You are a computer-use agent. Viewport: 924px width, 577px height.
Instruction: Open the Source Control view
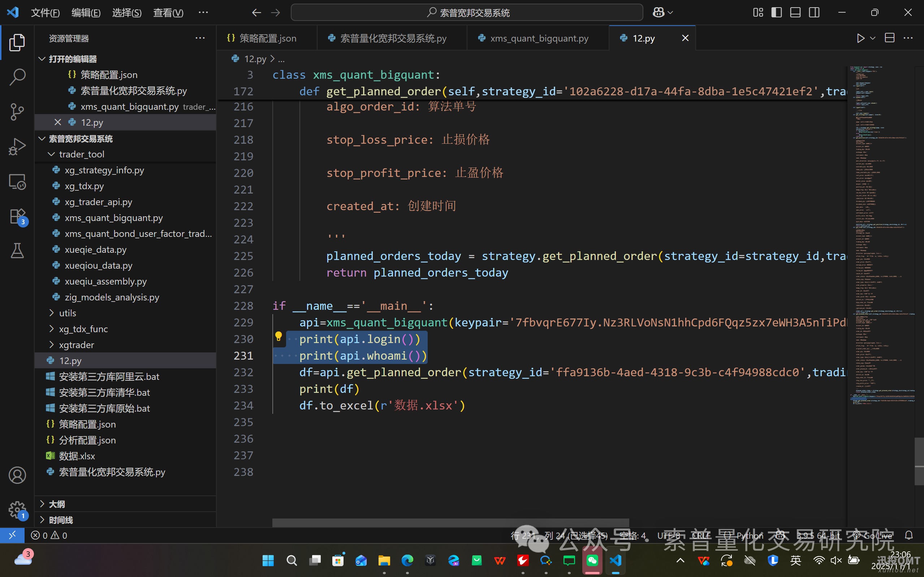[17, 112]
